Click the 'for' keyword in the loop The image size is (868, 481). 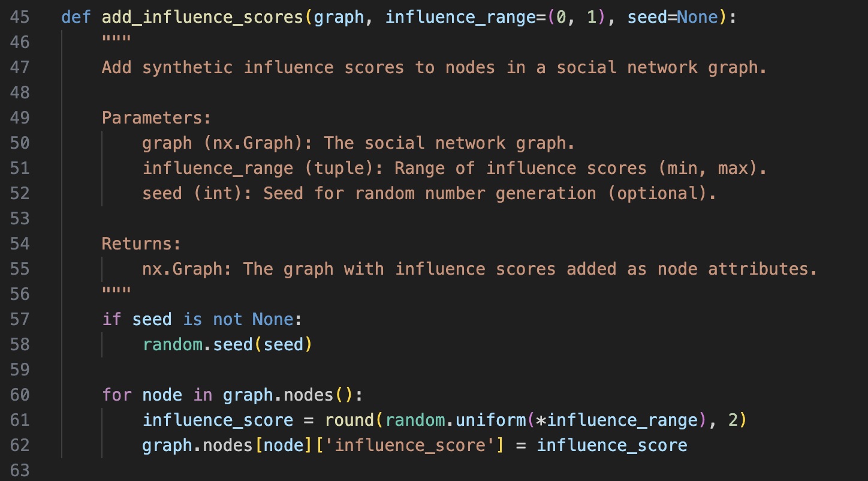coord(116,395)
